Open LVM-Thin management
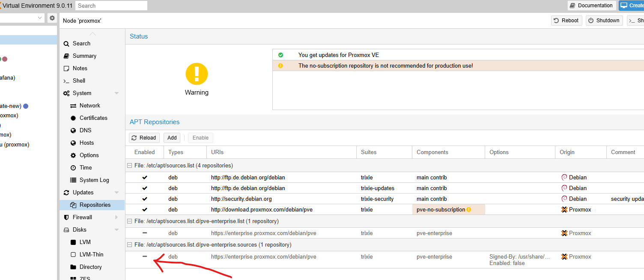This screenshot has width=644, height=280. [x=92, y=254]
